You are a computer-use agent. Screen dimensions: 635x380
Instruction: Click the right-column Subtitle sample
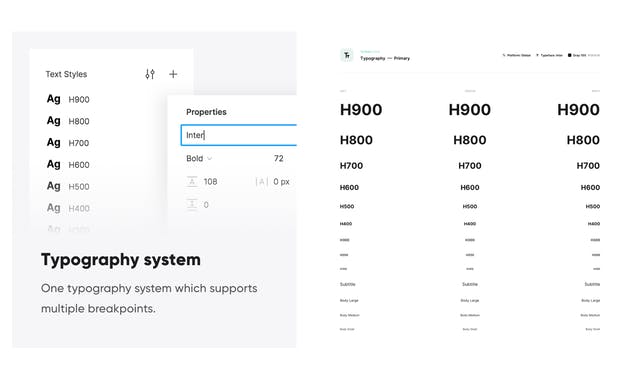[592, 284]
